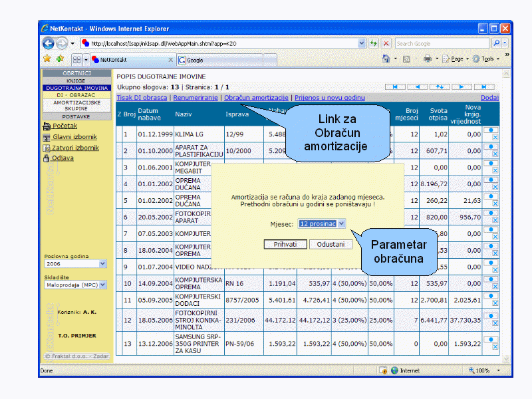Click the blue dot button for row 5
Viewport: 532px width, 399px height.
click(491, 196)
